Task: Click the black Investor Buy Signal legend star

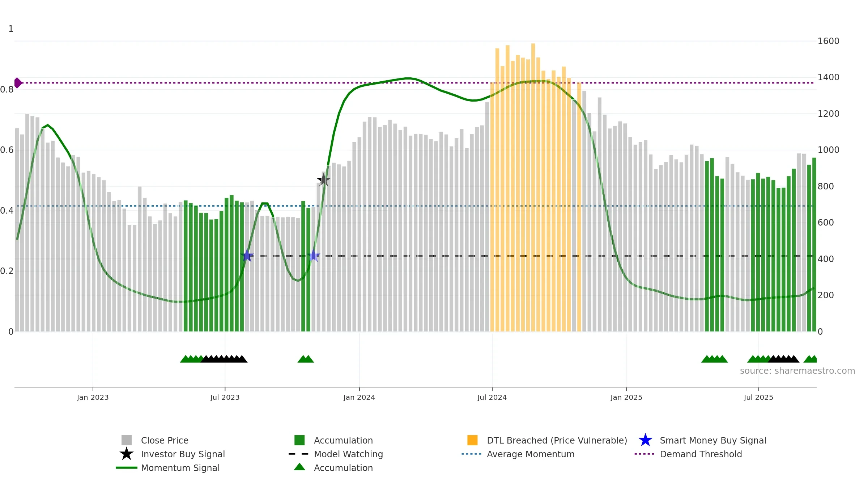Action: coord(127,454)
